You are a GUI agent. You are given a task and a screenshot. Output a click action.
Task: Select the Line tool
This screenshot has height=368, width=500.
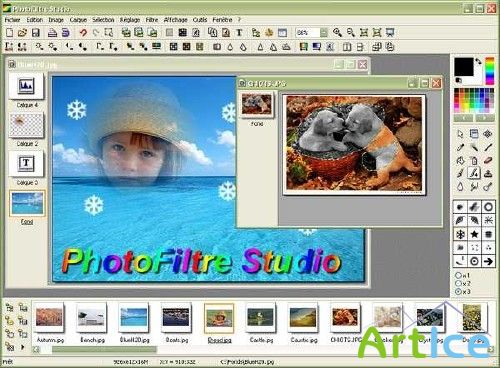click(488, 147)
